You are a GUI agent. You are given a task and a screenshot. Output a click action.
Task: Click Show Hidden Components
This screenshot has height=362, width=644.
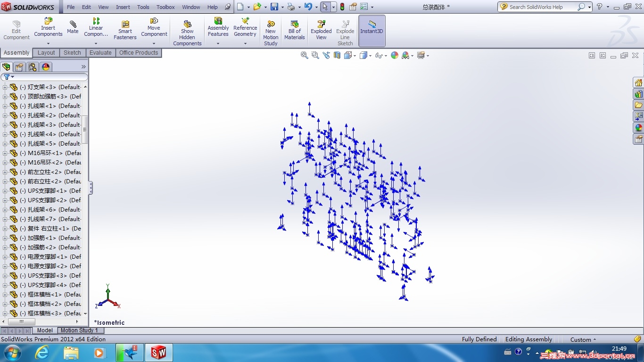click(x=187, y=33)
